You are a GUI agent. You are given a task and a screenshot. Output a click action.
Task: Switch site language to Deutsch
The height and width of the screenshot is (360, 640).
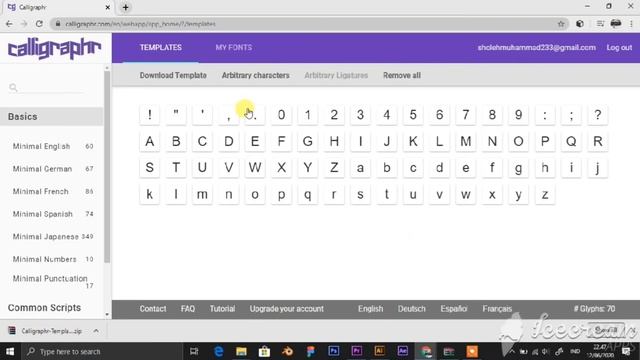tap(411, 309)
